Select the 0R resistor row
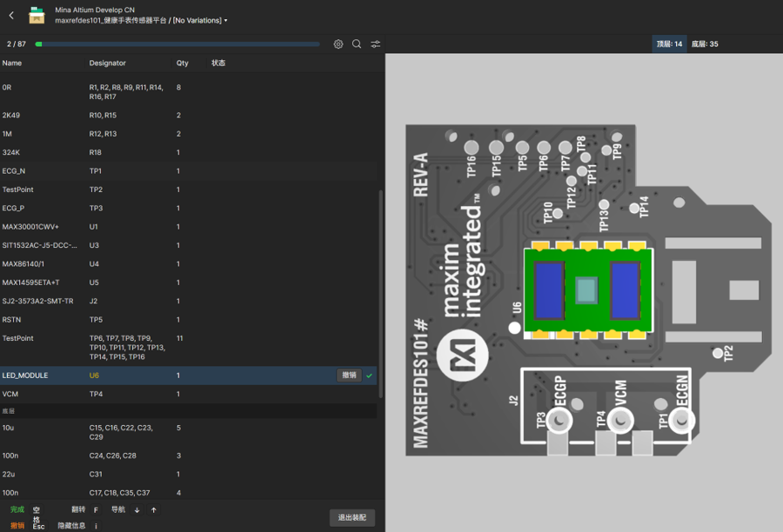 click(x=188, y=92)
